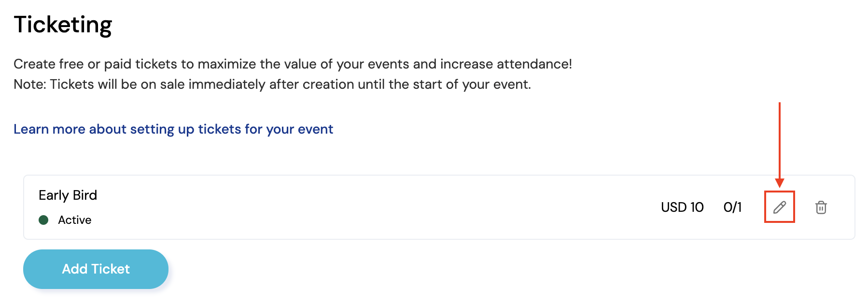Click the 'Note:' prefix in the description
Image resolution: width=868 pixels, height=302 pixels.
click(x=30, y=84)
